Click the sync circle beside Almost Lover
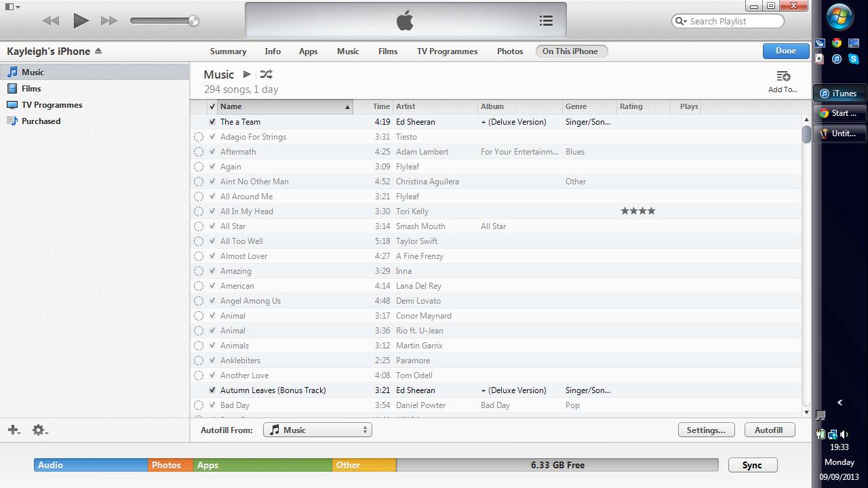The width and height of the screenshot is (868, 488). coord(199,256)
